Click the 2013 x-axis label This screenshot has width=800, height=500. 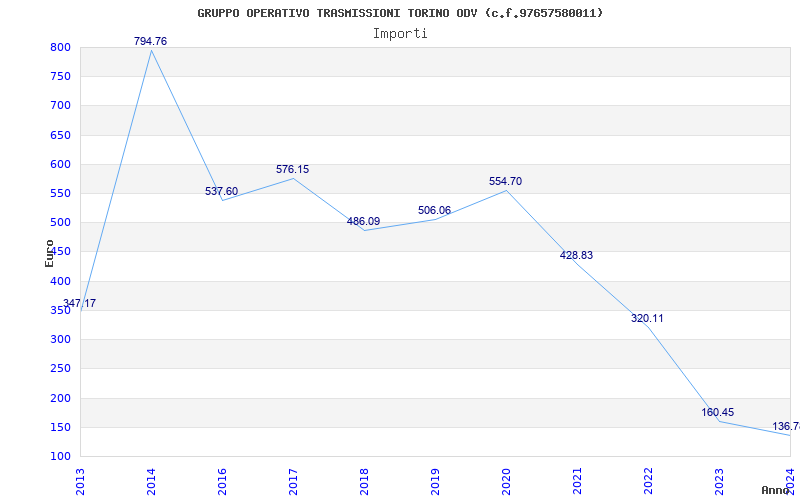click(x=81, y=481)
